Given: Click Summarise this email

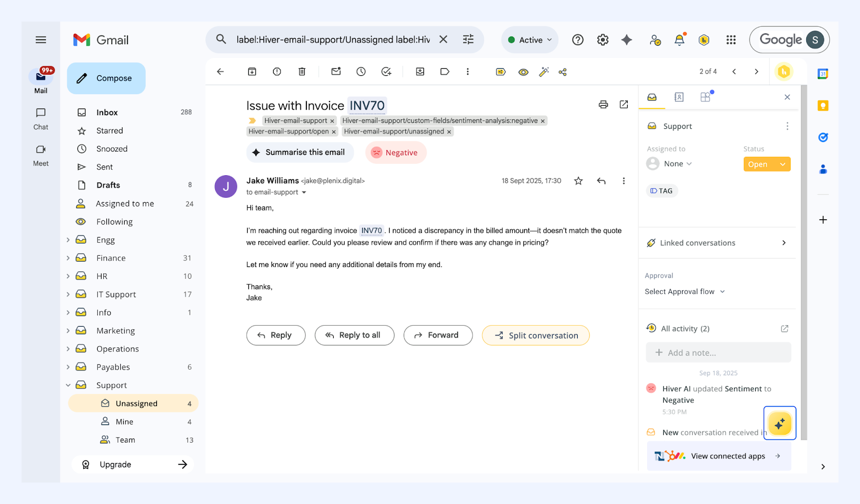Looking at the screenshot, I should tap(300, 153).
